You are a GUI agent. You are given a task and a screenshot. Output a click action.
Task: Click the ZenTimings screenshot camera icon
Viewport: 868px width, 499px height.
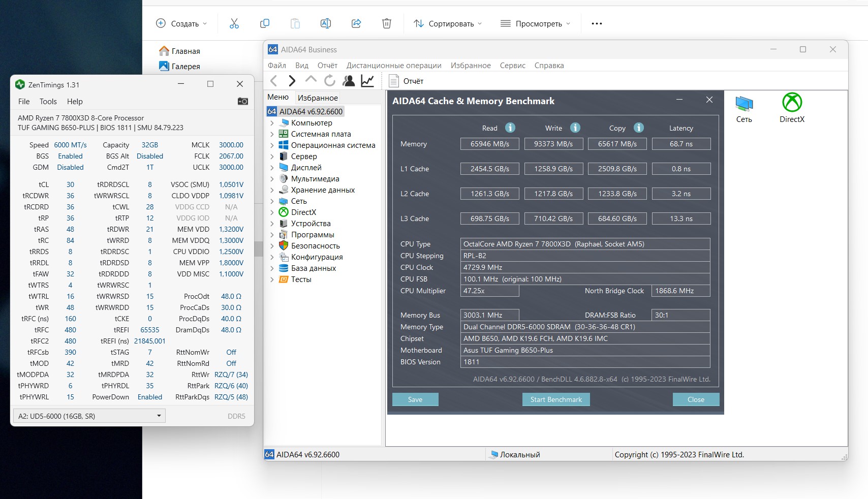243,101
